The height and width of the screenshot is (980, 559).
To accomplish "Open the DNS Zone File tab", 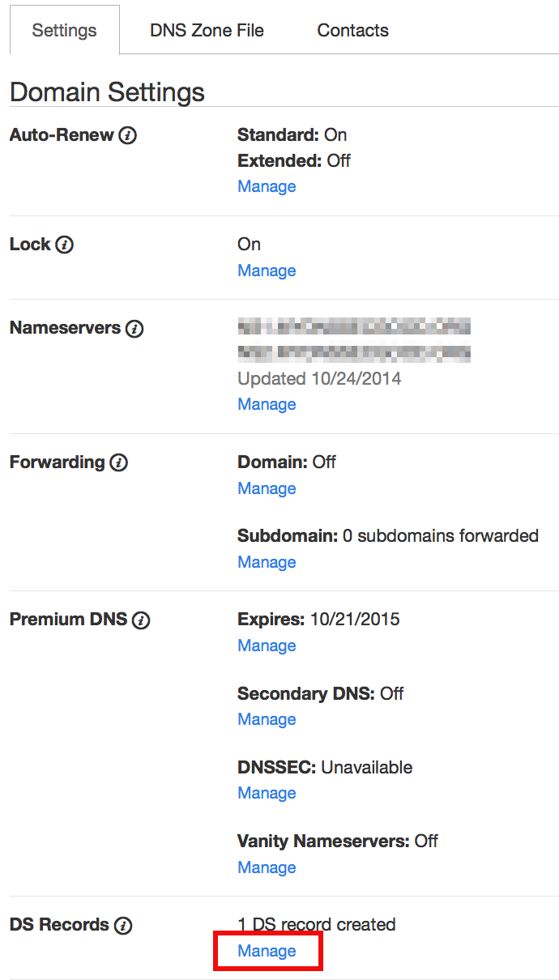I will click(207, 31).
